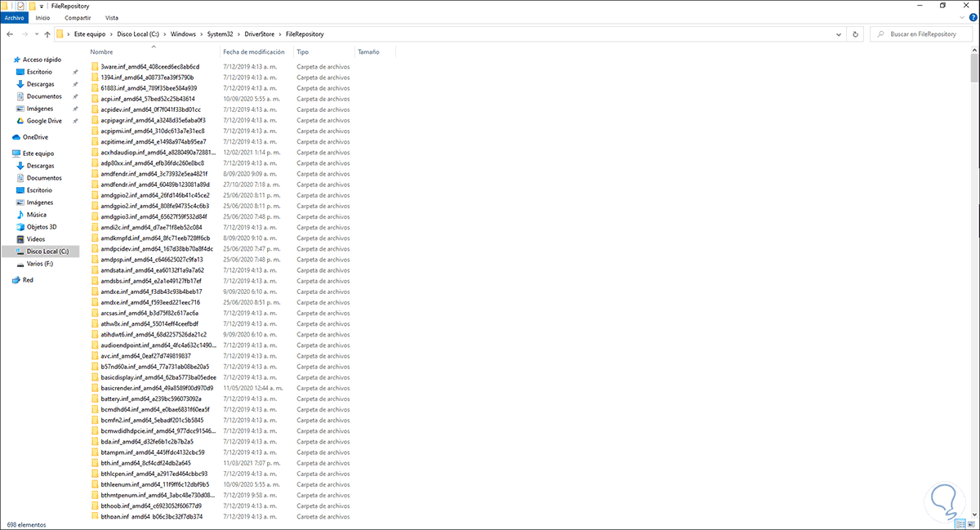
Task: Click the OneDrive cloud icon
Action: pyautogui.click(x=16, y=137)
